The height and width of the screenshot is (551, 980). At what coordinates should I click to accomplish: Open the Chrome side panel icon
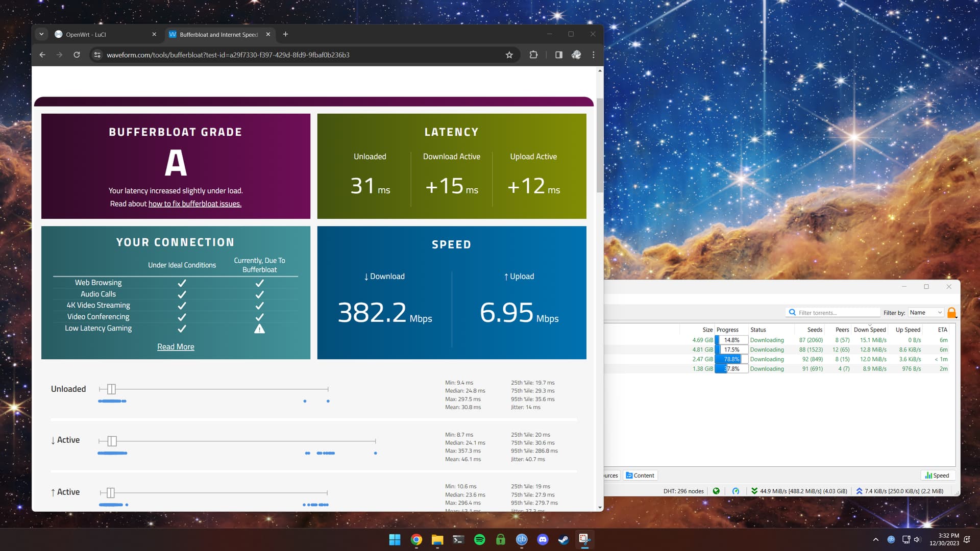pyautogui.click(x=559, y=55)
